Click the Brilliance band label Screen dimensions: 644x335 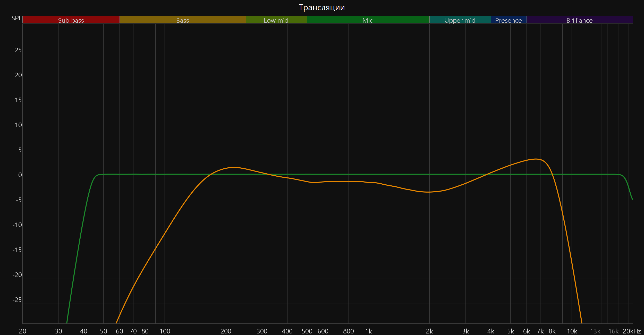[579, 20]
